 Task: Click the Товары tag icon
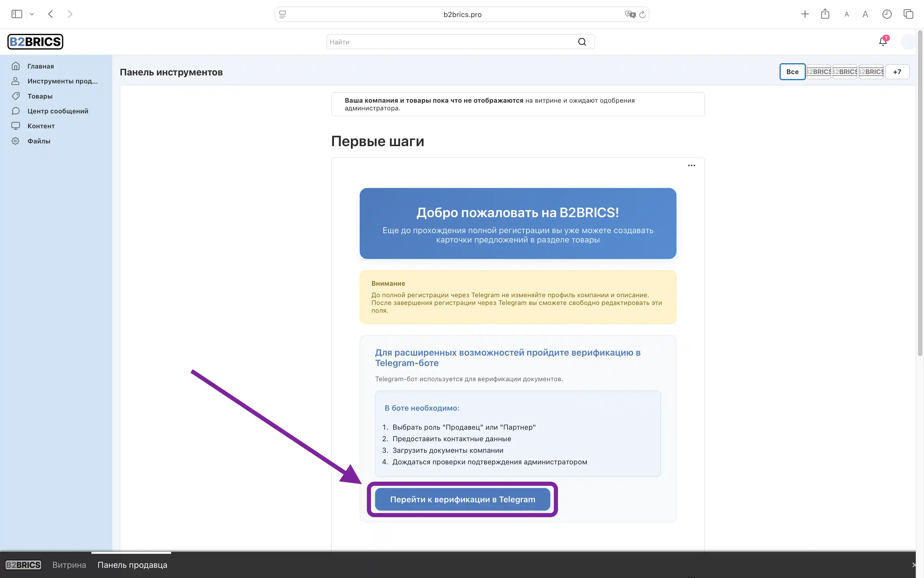point(16,96)
